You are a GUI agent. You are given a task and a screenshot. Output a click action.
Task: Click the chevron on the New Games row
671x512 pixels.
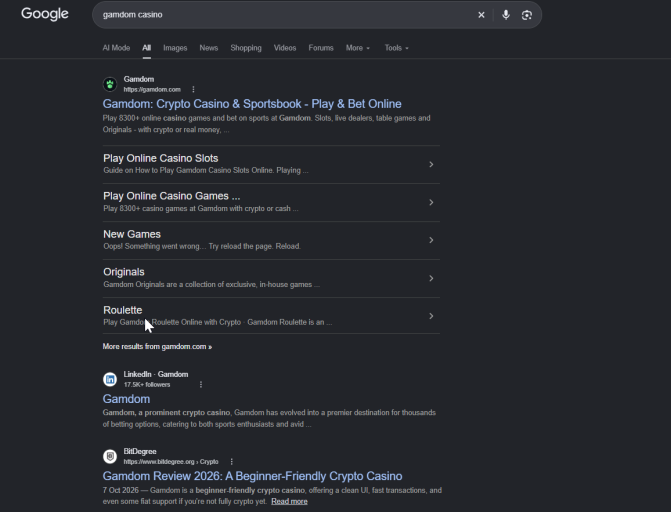click(x=431, y=240)
